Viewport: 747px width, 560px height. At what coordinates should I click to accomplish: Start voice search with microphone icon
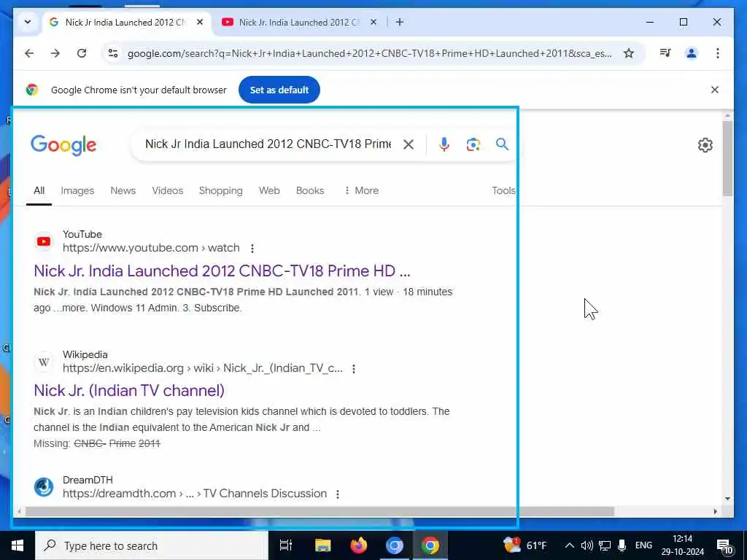tap(444, 144)
